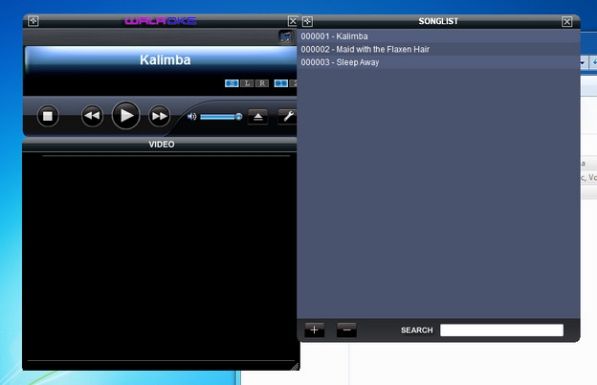This screenshot has height=385, width=597.
Task: Start playing Kalimba with the play button
Action: coord(126,115)
